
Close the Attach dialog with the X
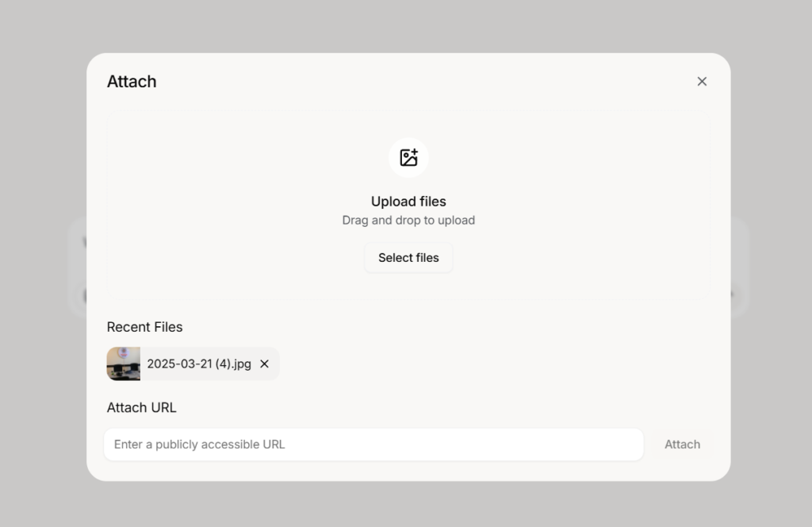tap(702, 82)
